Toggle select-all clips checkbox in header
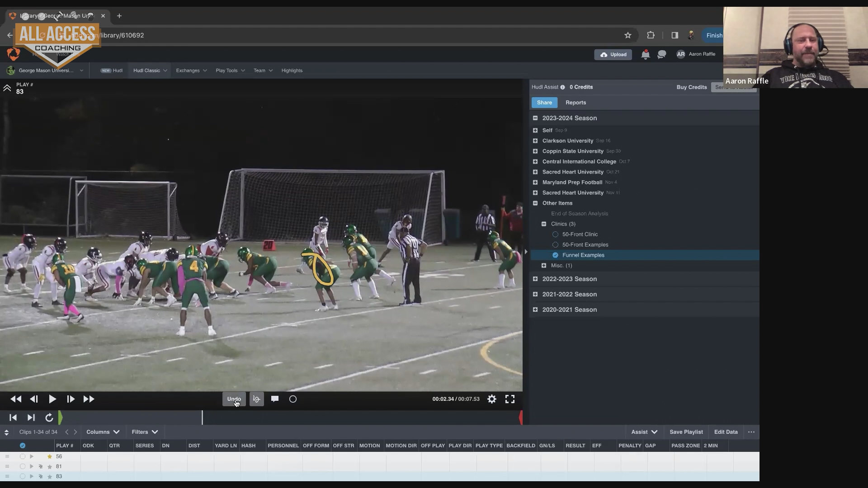Screen dimensions: 868x488 coord(23,446)
